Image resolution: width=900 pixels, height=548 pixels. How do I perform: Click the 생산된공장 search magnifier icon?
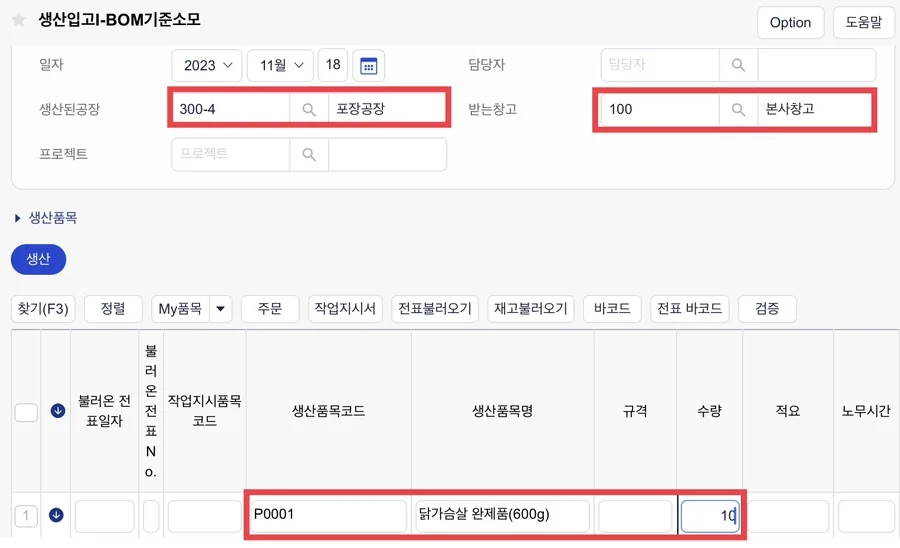[x=309, y=109]
